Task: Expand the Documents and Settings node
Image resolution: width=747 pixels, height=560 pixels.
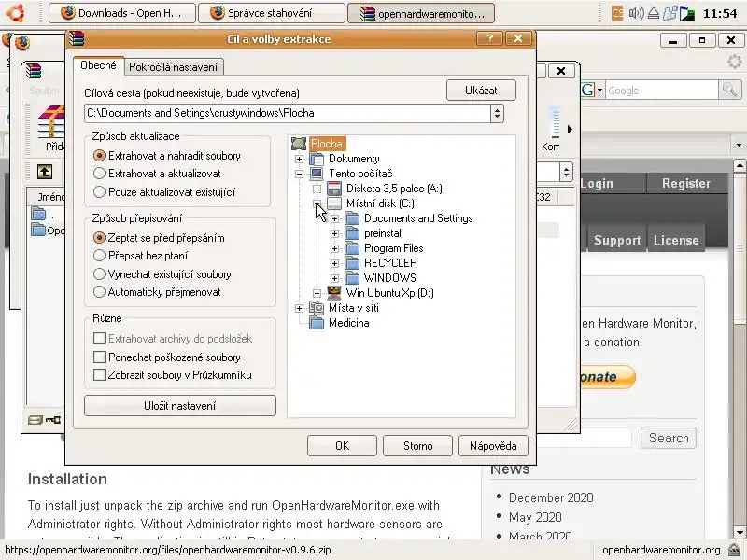Action: (x=334, y=219)
